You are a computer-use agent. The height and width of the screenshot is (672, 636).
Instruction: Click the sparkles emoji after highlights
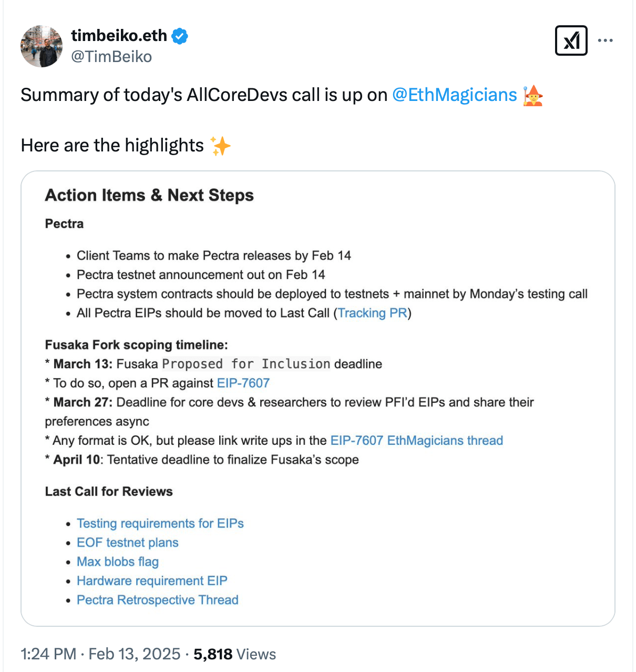click(220, 146)
